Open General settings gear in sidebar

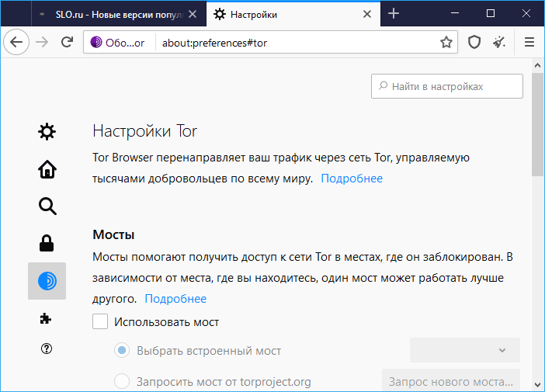tap(47, 132)
